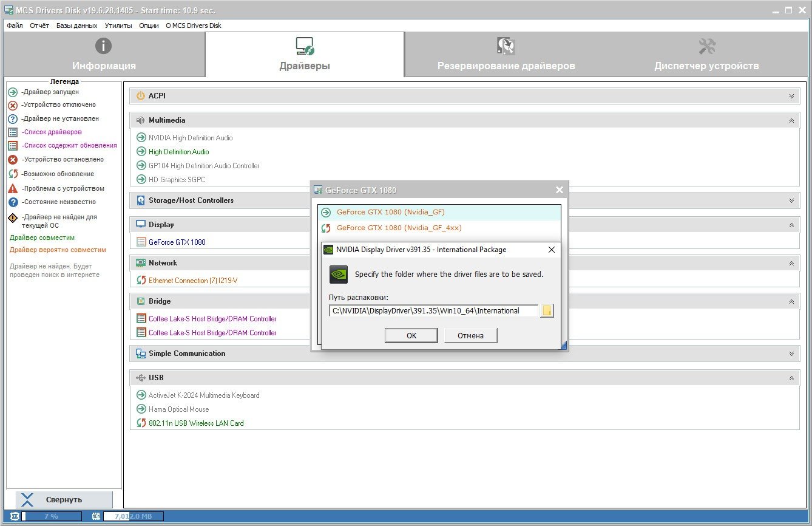The image size is (812, 526).
Task: Click the Network card icon
Action: pyautogui.click(x=141, y=263)
